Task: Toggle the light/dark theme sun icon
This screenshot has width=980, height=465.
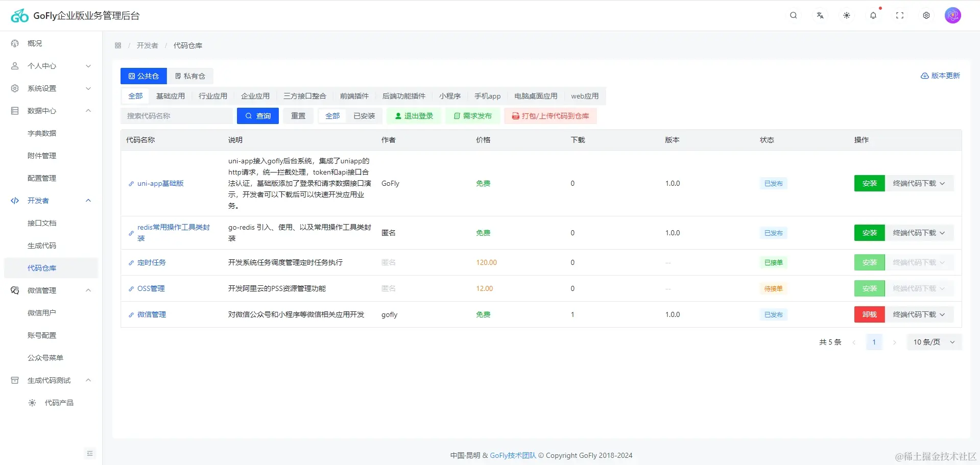Action: 847,15
